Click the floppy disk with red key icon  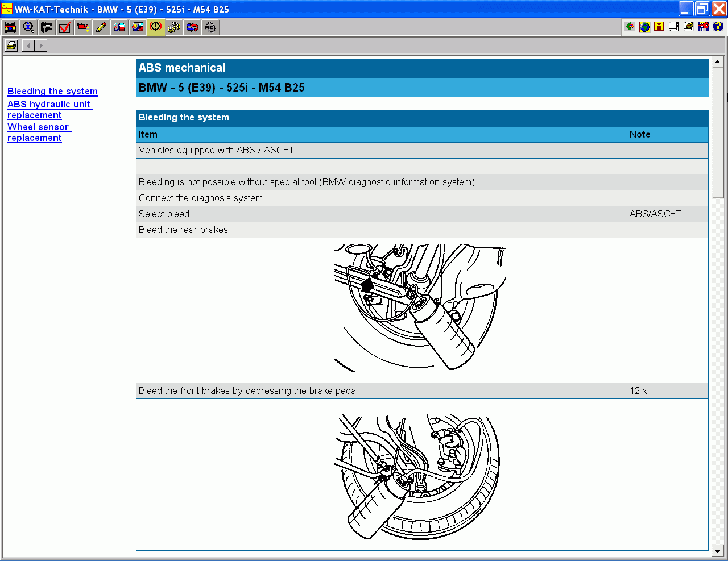click(704, 27)
